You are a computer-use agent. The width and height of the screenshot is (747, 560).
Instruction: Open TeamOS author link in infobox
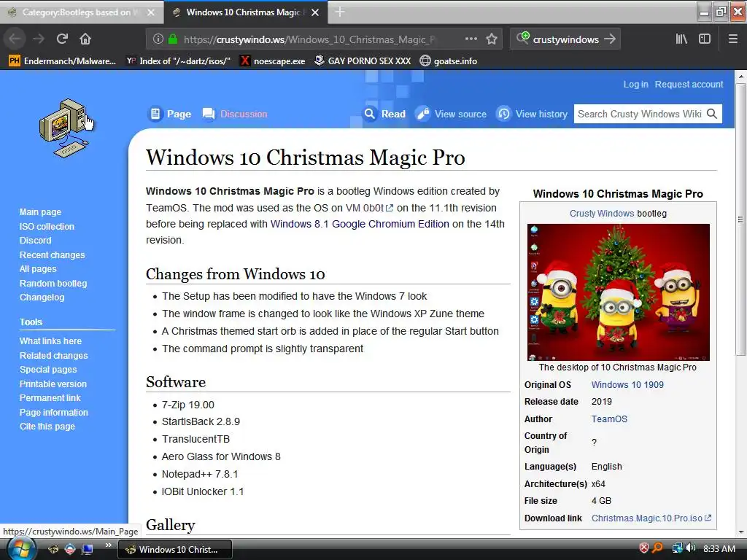[609, 419]
